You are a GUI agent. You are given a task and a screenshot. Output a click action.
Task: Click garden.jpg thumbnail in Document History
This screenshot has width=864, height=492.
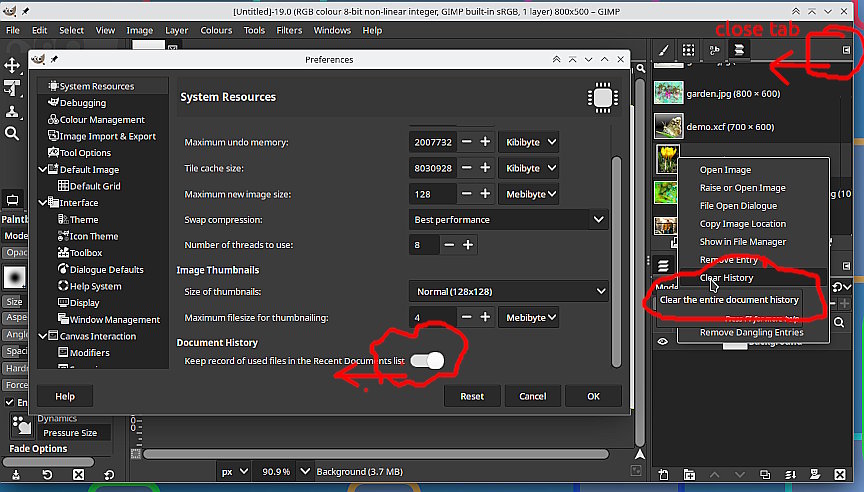(x=668, y=93)
